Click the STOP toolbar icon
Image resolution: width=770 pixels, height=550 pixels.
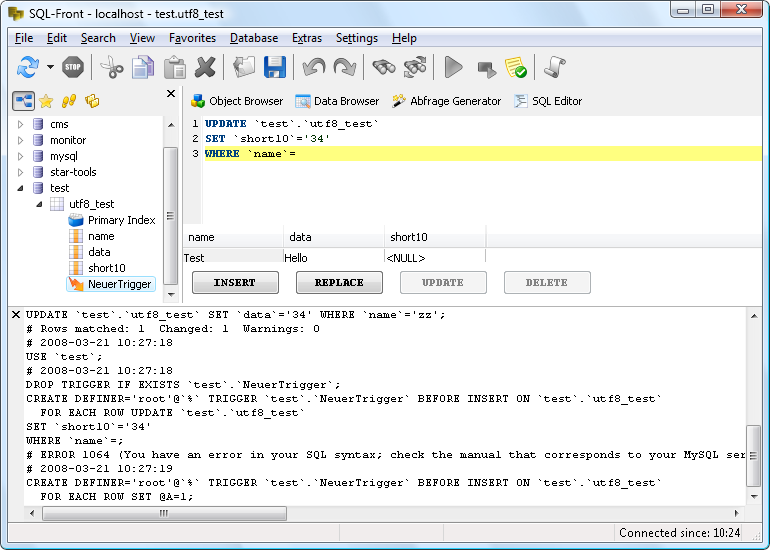[73, 67]
